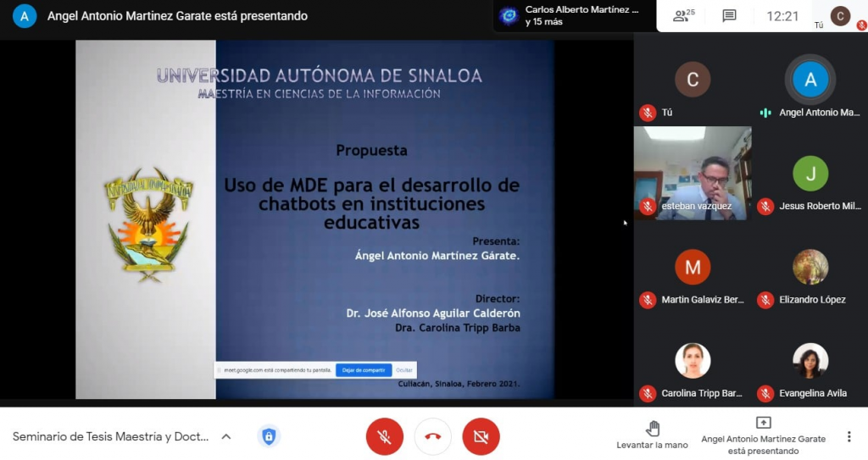Click the university crest logo on the slide

pyautogui.click(x=147, y=224)
